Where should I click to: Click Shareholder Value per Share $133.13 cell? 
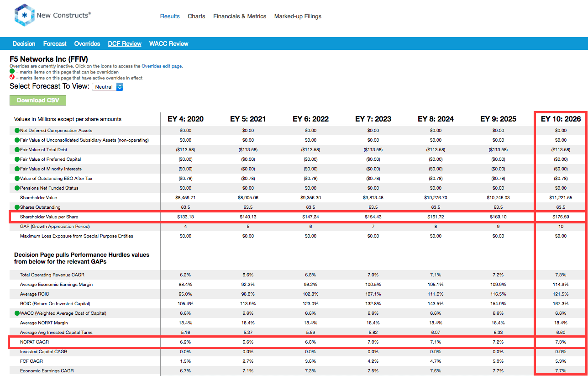(x=185, y=217)
